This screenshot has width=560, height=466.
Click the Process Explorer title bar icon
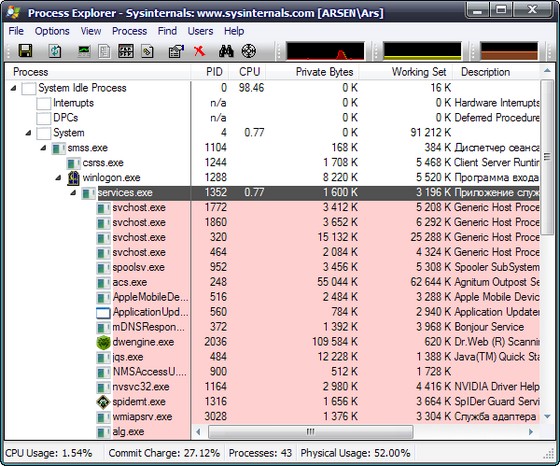[x=14, y=12]
